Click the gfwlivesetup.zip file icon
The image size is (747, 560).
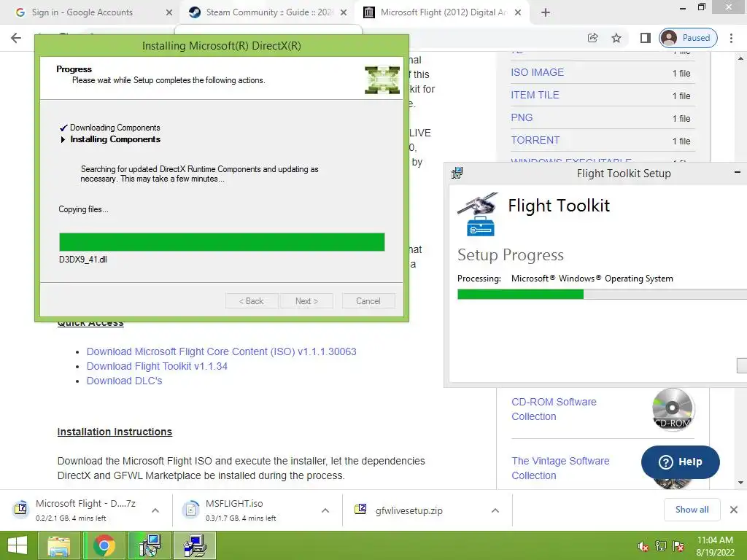pyautogui.click(x=360, y=510)
